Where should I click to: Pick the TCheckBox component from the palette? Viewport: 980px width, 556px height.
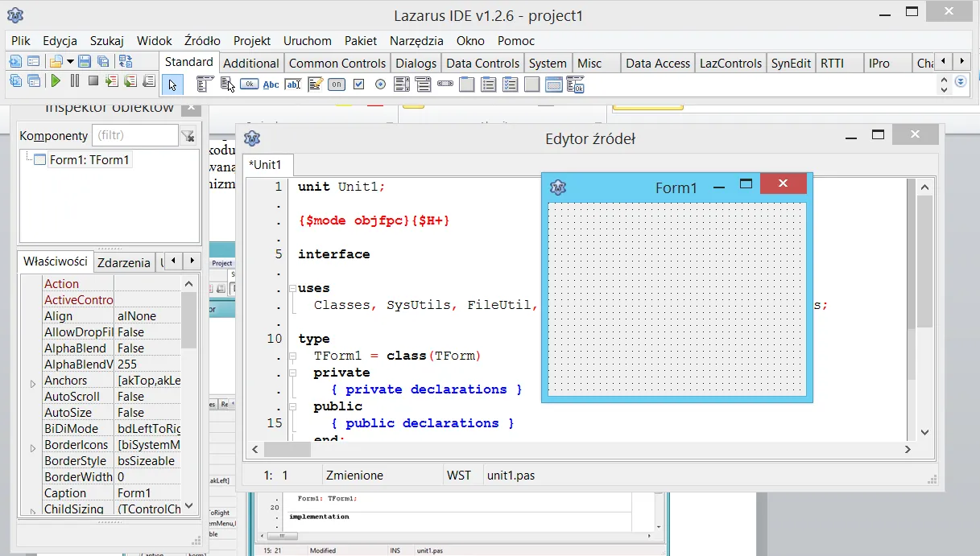coord(359,84)
